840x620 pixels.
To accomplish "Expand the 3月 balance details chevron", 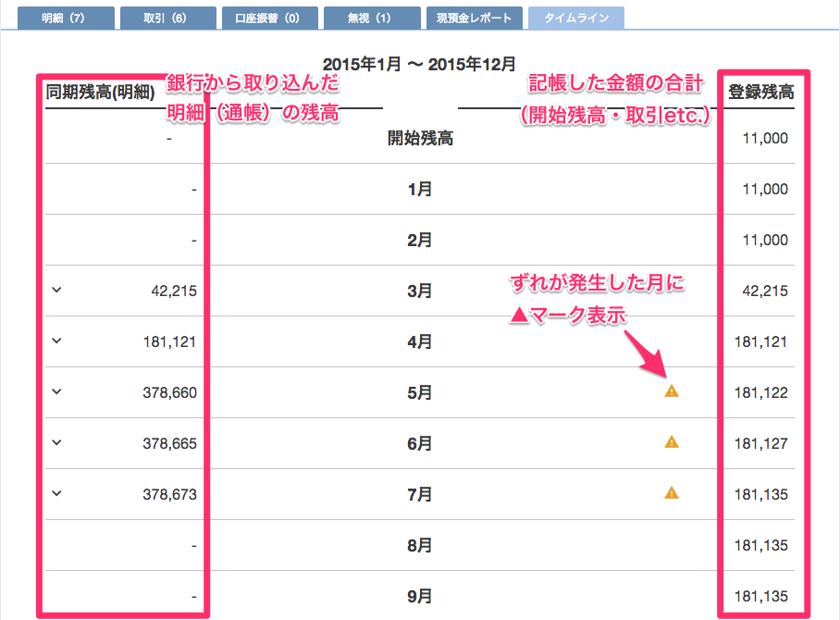I will [56, 289].
